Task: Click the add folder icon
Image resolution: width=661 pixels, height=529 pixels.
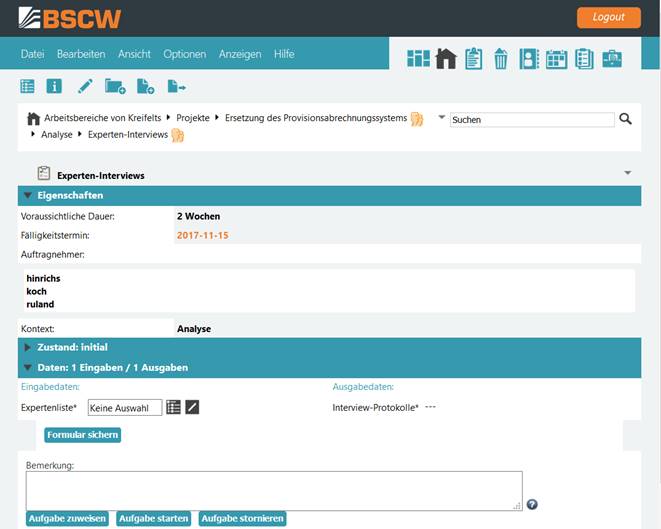Action: 115,87
